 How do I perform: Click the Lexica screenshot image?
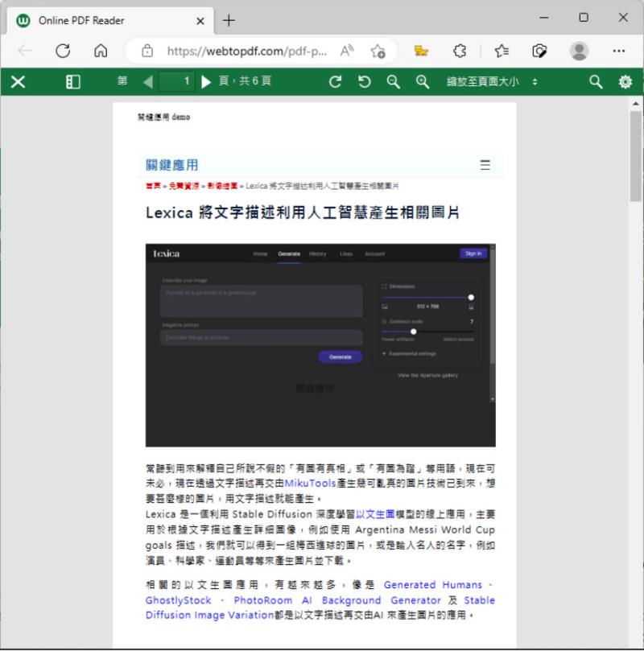(x=320, y=345)
